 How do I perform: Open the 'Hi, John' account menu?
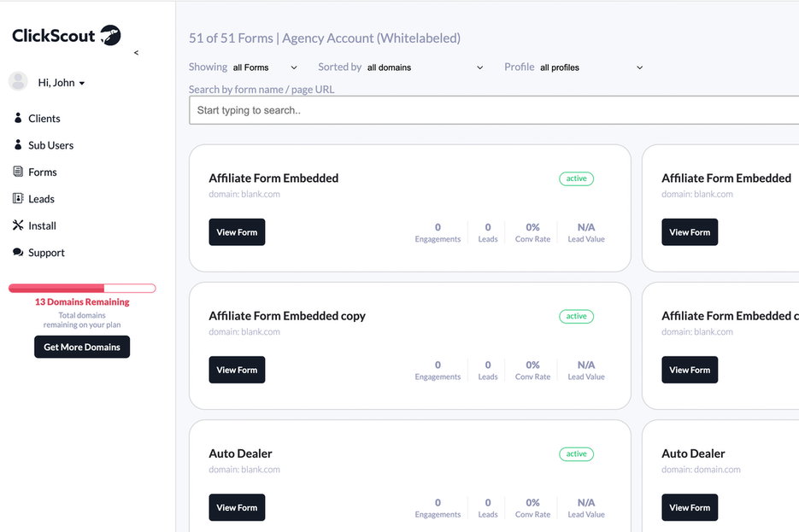tap(62, 83)
